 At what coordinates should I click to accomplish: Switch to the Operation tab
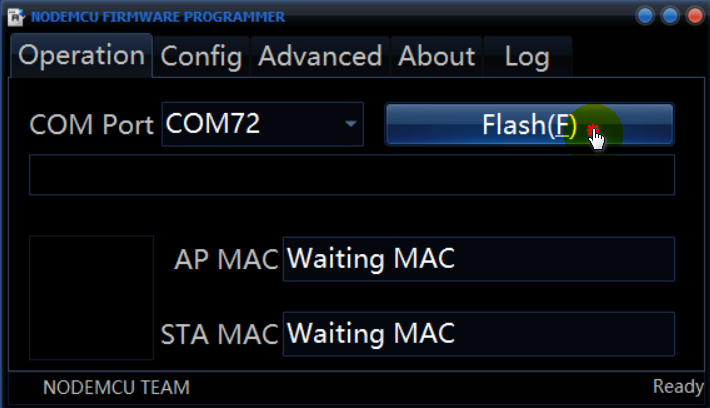[81, 56]
